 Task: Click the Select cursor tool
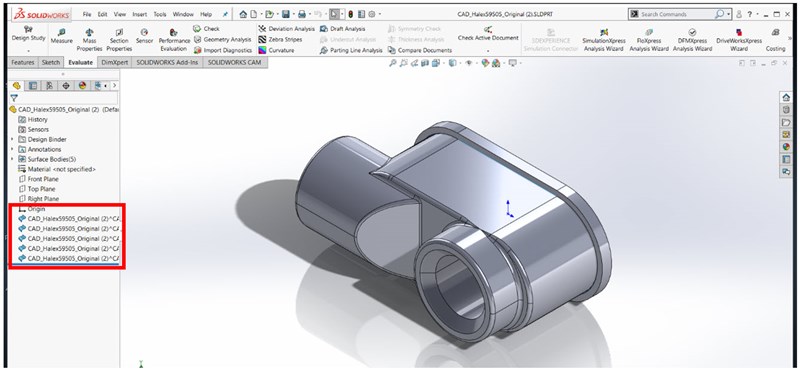pyautogui.click(x=334, y=14)
